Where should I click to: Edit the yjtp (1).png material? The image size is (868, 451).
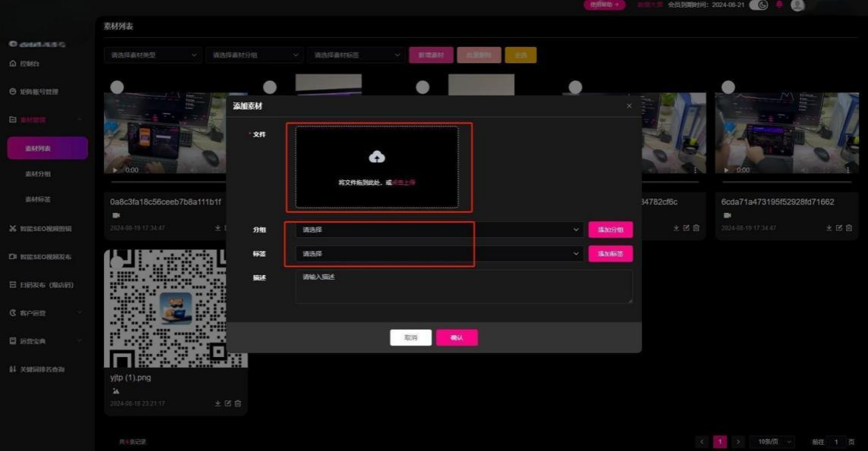tap(227, 403)
